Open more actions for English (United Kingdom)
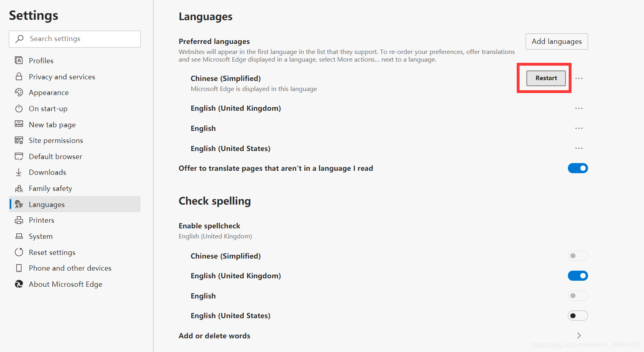The height and width of the screenshot is (352, 644). 579,108
